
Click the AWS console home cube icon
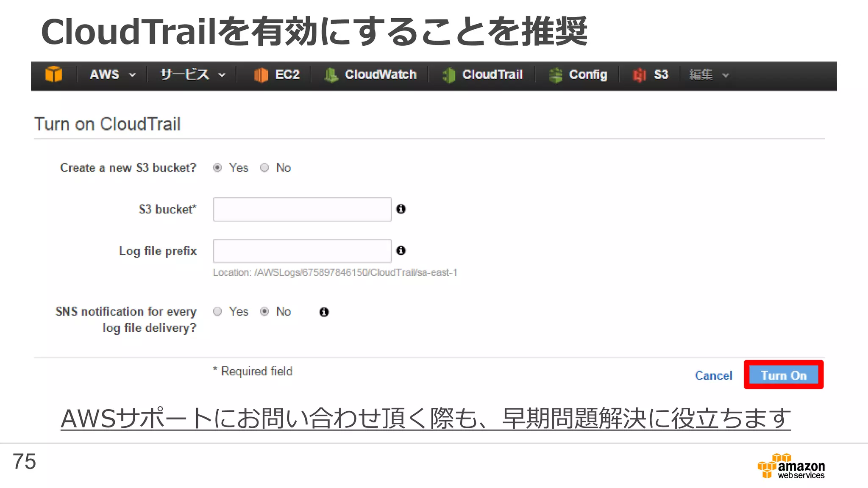[x=54, y=75]
